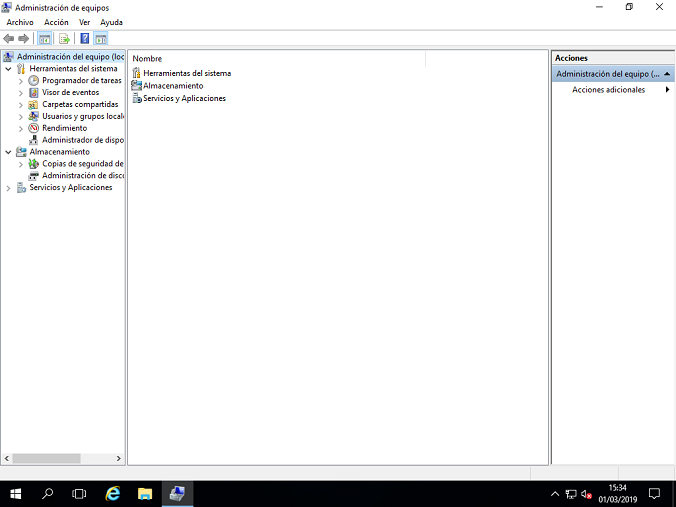Expand Copias de seguridad node
676x507 pixels.
click(x=21, y=164)
